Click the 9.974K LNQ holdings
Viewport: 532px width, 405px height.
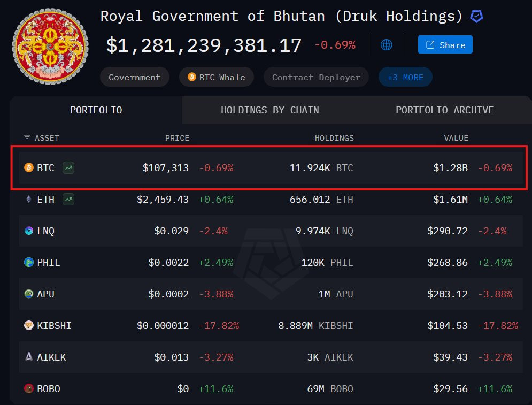[x=325, y=231]
